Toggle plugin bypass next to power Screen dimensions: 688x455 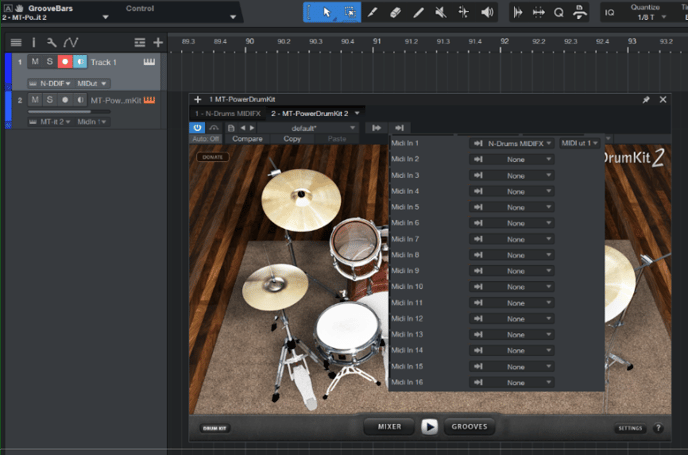(x=214, y=128)
